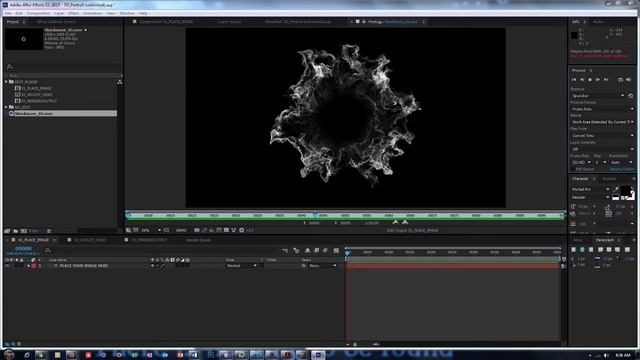Open font family dropdown Myriad Pro
640x360 pixels.
point(590,189)
